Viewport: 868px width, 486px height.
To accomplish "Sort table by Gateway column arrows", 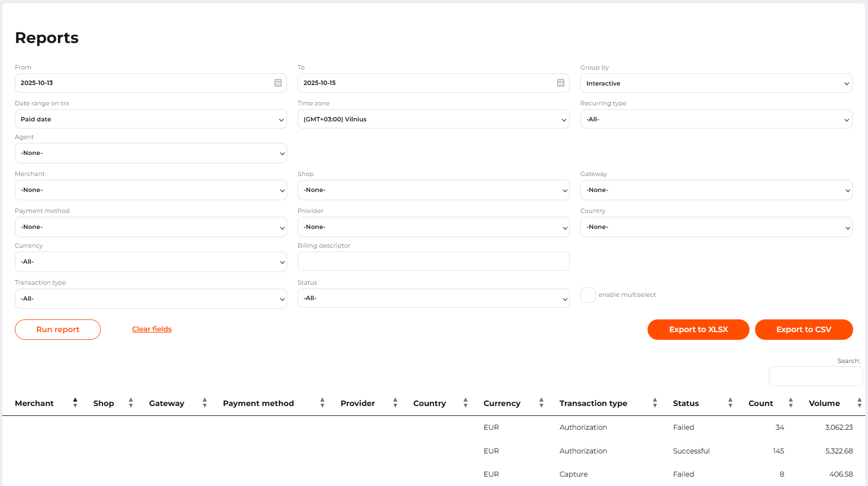I will point(204,403).
